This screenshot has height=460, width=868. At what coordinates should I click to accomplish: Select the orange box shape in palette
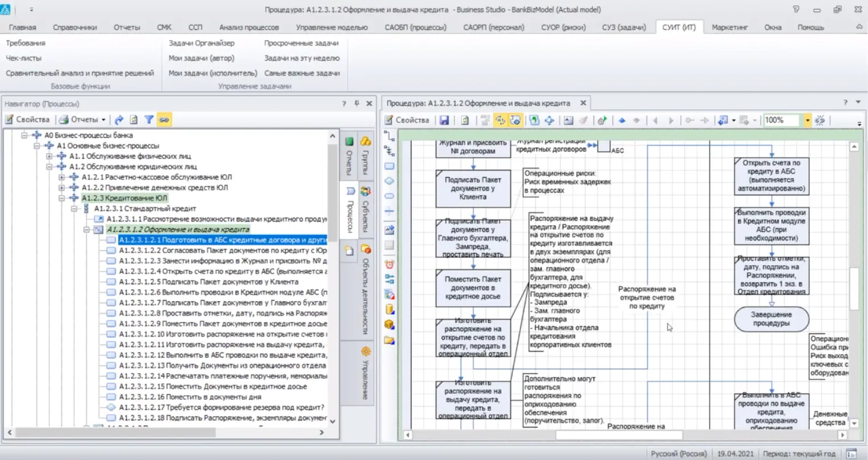(x=389, y=325)
